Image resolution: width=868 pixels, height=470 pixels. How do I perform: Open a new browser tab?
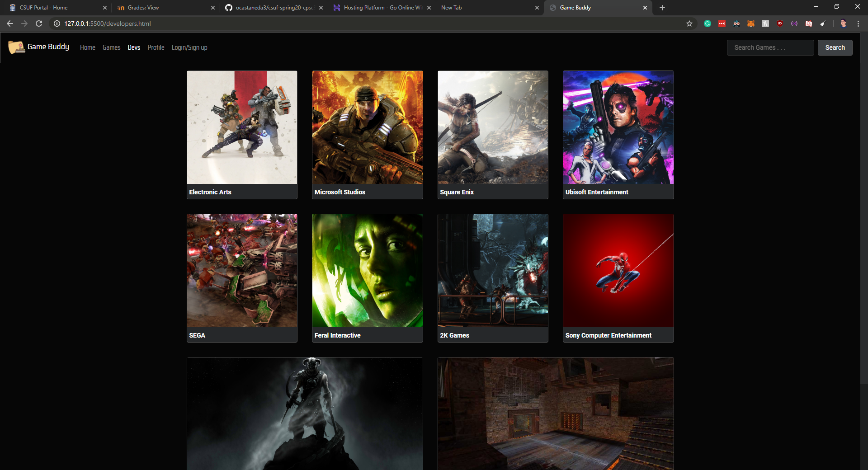coord(662,8)
